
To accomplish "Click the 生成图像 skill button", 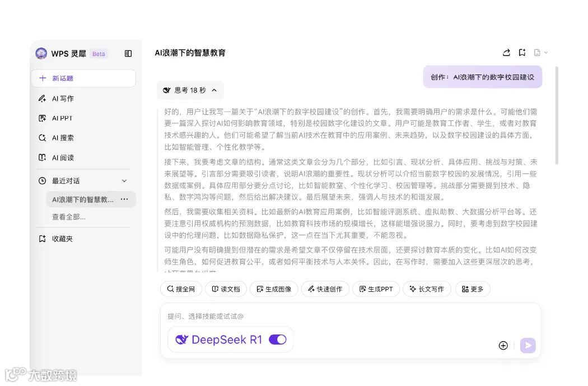I will [x=274, y=289].
